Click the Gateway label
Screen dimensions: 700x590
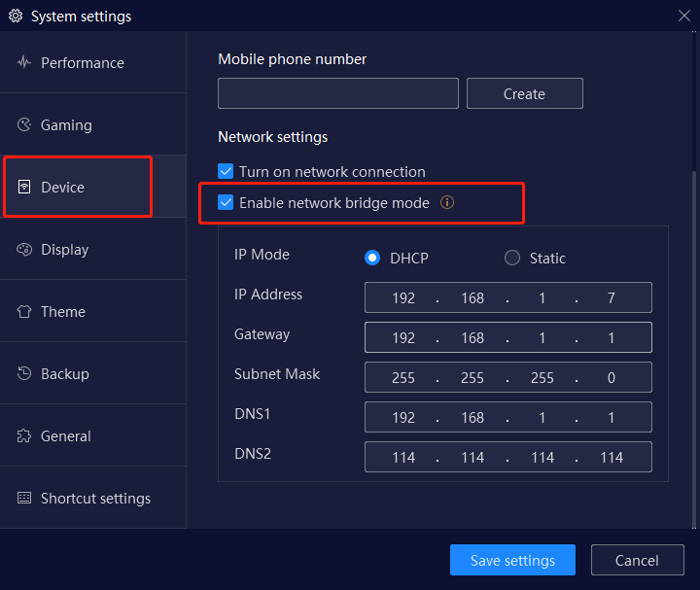click(262, 334)
